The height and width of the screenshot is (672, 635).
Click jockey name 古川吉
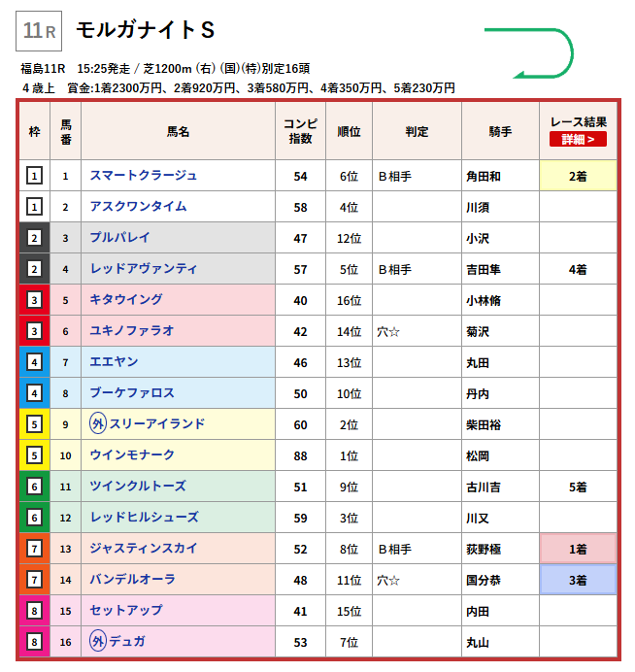[484, 487]
